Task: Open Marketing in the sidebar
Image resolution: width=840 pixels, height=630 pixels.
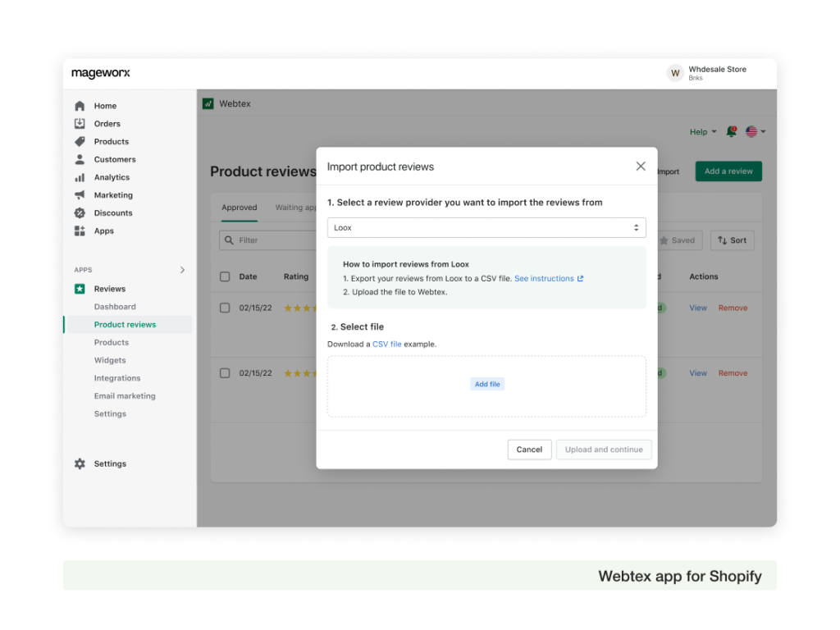Action: pos(113,195)
